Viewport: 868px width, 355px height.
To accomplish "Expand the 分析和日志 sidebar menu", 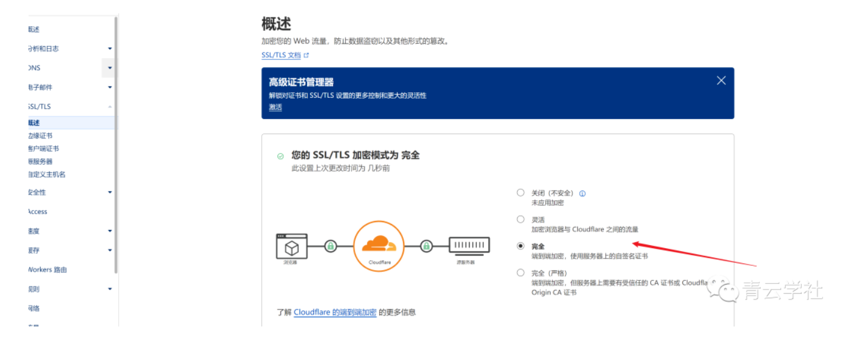I will coord(110,49).
